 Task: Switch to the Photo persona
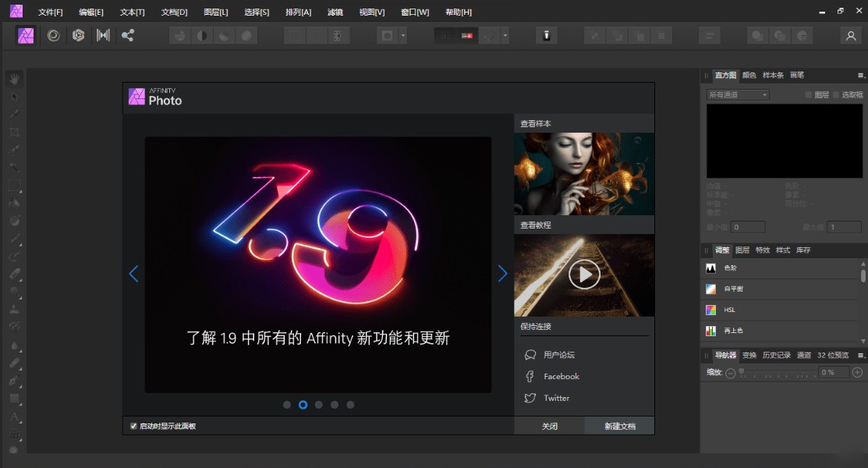pyautogui.click(x=26, y=35)
